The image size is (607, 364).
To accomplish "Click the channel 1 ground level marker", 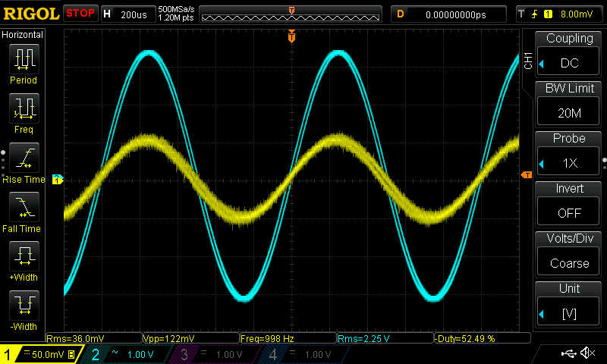I will tap(58, 180).
